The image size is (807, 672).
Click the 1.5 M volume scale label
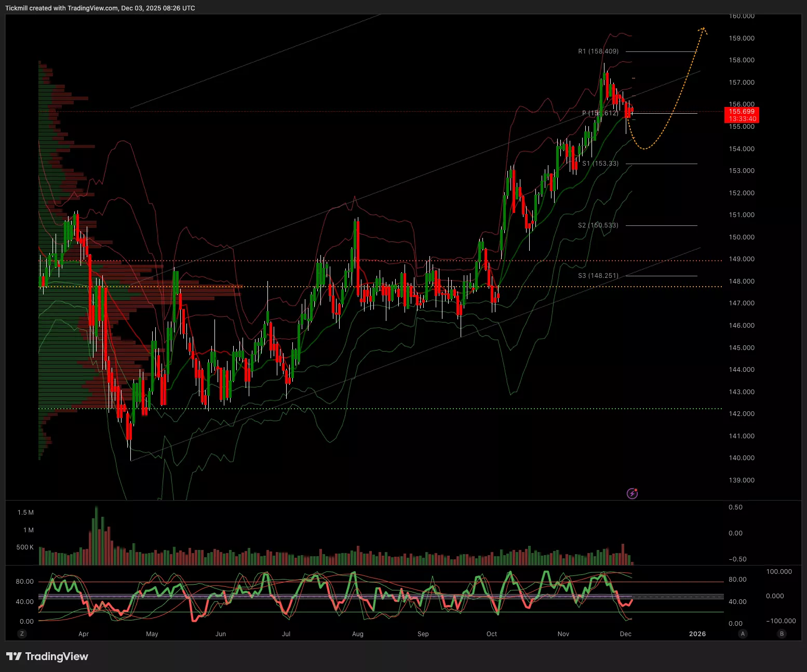[x=25, y=513]
